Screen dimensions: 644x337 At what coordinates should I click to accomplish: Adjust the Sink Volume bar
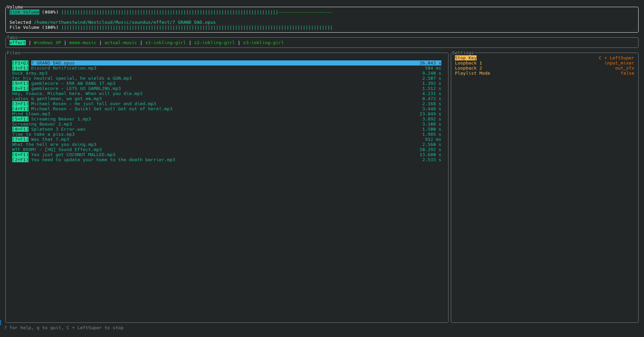(x=197, y=12)
